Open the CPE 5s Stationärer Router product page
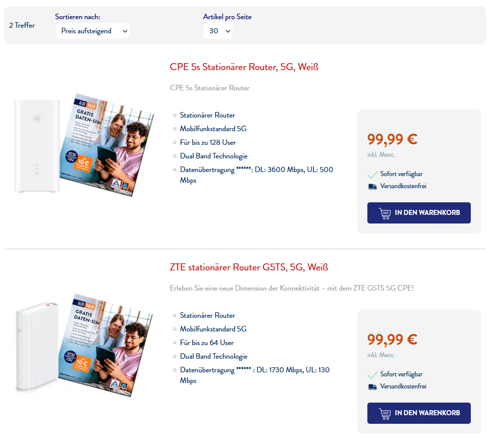The height and width of the screenshot is (448, 493). (x=245, y=67)
